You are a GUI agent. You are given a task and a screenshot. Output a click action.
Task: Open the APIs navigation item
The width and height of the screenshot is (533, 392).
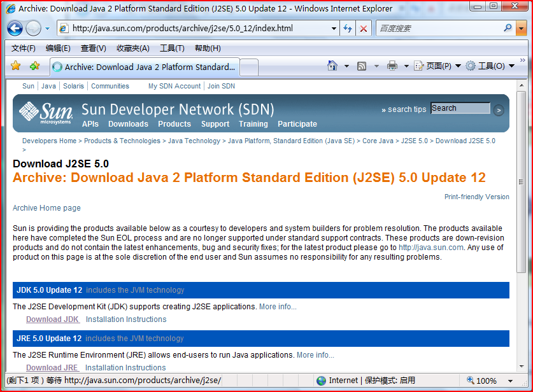(x=90, y=124)
